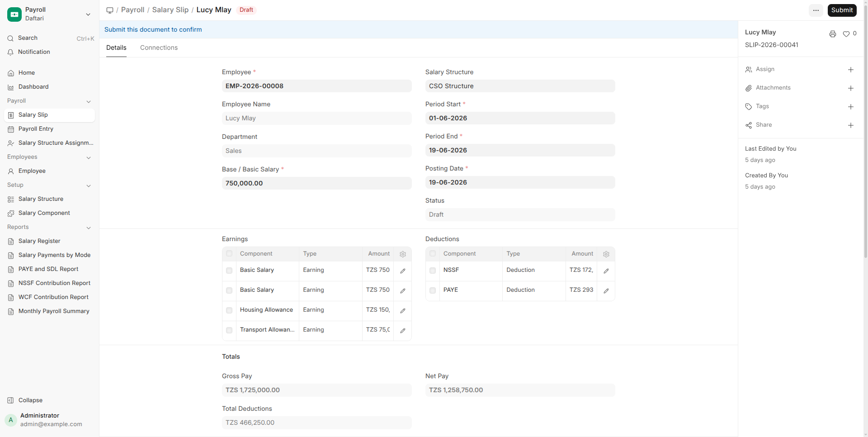Screen dimensions: 868x437
Task: Add an attachment with the Attachments plus
Action: 851,88
